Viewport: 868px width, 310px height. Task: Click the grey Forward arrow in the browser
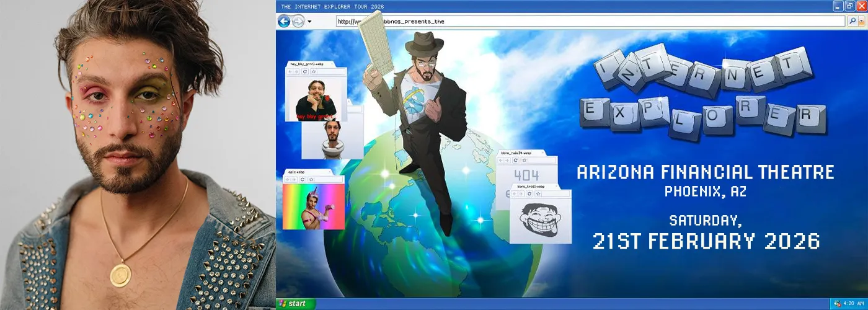coord(298,21)
